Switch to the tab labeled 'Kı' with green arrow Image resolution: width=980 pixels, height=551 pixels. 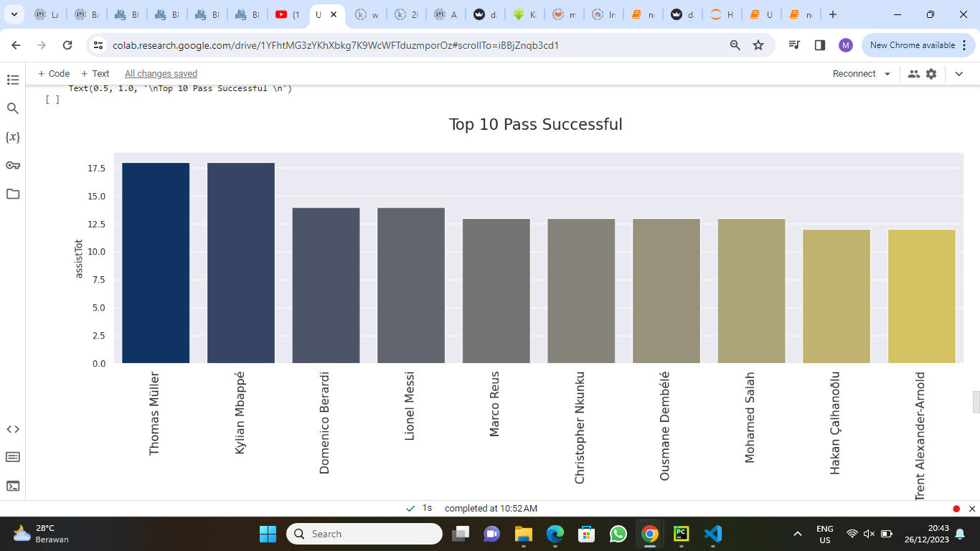(x=526, y=14)
